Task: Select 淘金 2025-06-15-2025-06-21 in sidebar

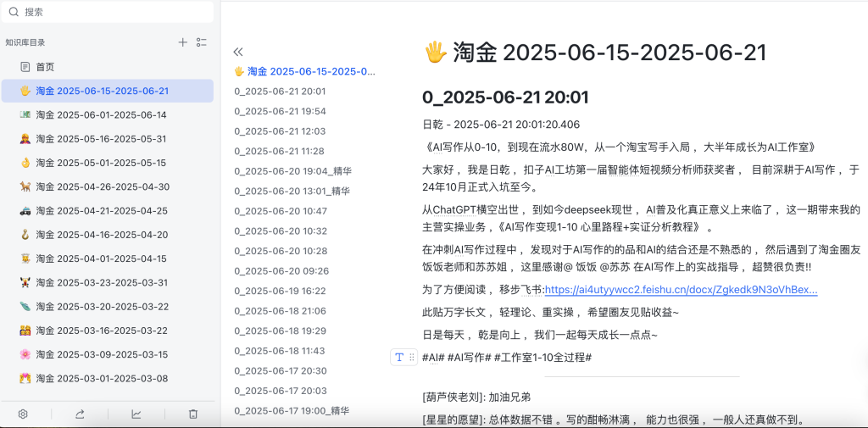Action: pos(108,91)
